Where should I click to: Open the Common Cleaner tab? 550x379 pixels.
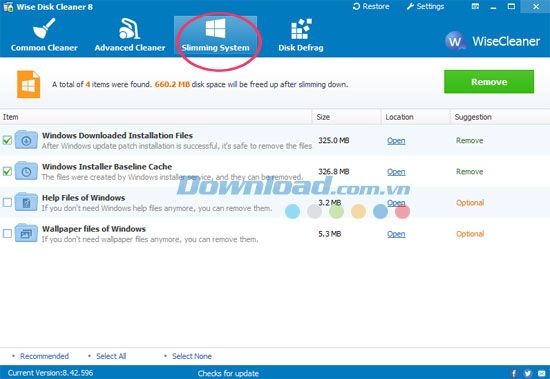click(44, 36)
